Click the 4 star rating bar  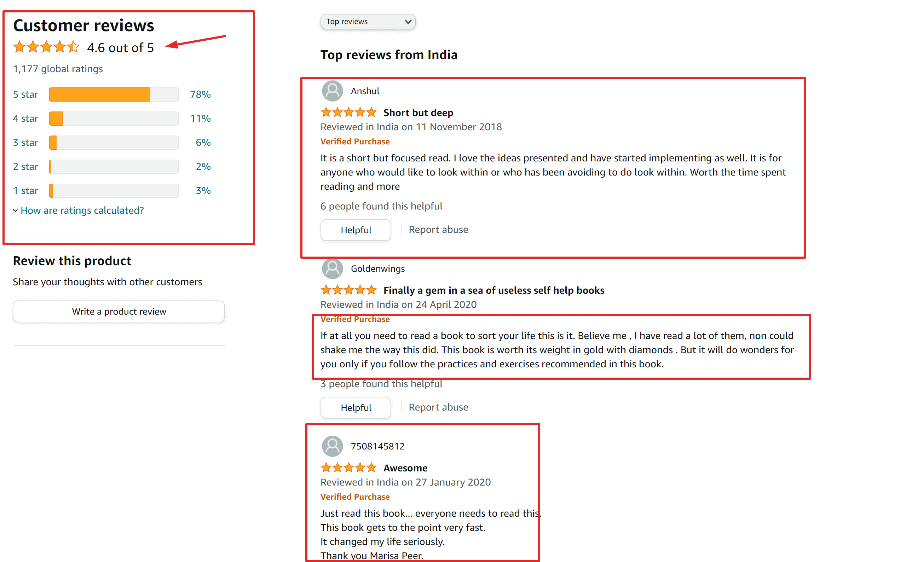(114, 119)
